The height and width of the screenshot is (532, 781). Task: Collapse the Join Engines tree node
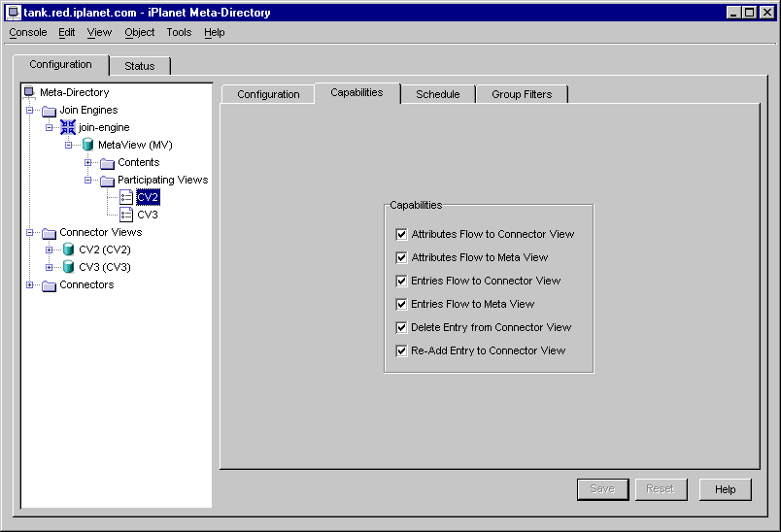click(x=30, y=110)
